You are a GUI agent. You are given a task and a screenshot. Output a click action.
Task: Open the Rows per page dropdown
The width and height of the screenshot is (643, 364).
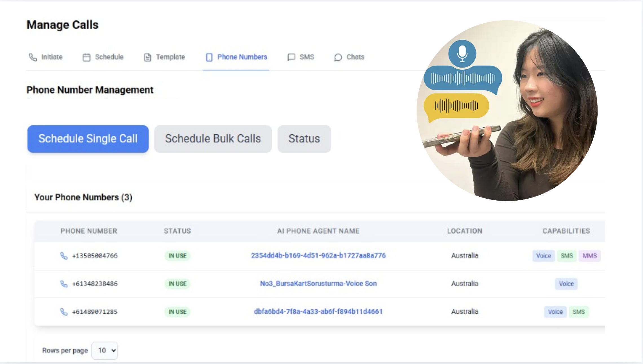point(105,350)
